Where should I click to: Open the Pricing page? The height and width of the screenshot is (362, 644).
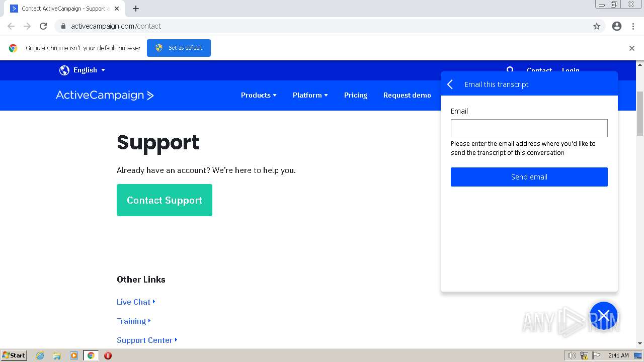pos(356,95)
